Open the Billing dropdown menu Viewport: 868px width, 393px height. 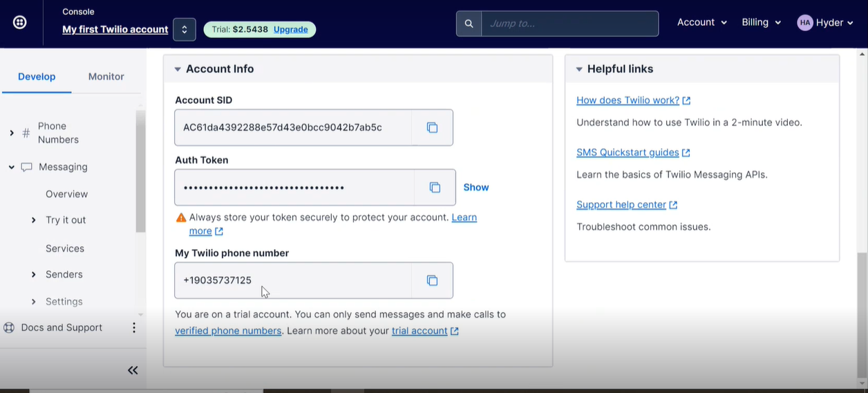click(762, 22)
